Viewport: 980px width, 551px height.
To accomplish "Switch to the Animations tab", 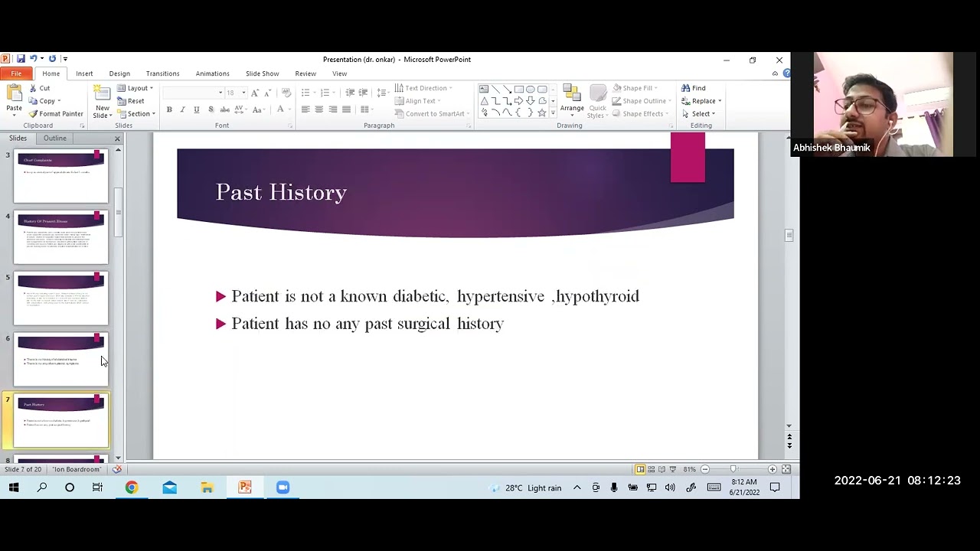I will (x=212, y=73).
